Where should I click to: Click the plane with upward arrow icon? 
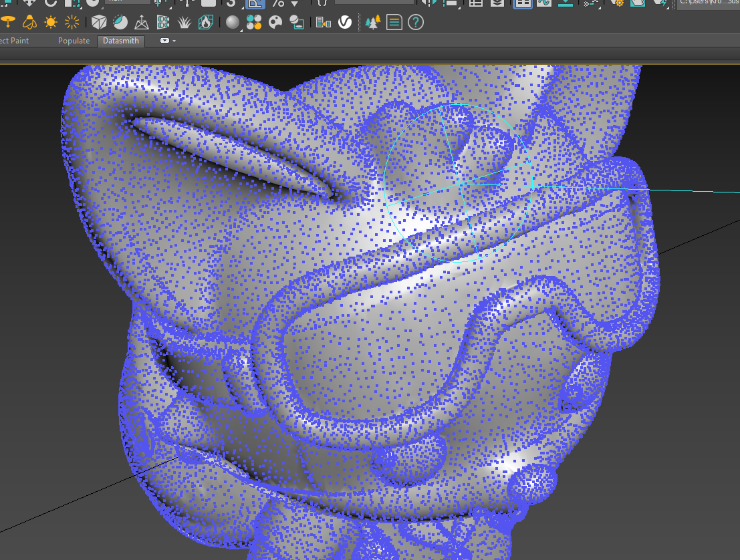(142, 22)
